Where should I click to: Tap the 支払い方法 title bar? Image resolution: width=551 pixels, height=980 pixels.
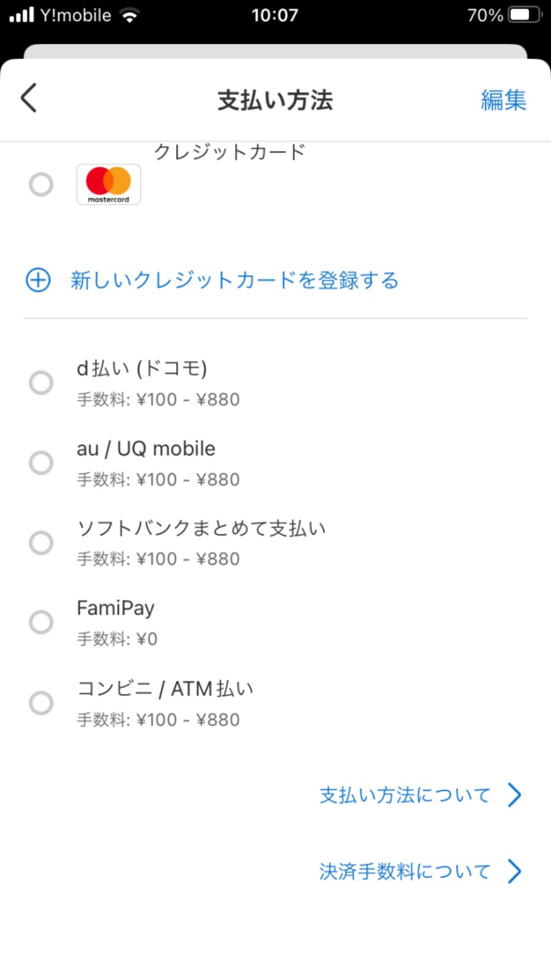coord(275,100)
